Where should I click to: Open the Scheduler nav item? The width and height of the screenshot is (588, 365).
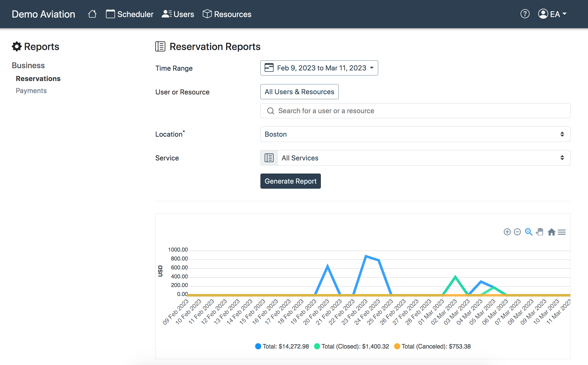[x=130, y=14]
